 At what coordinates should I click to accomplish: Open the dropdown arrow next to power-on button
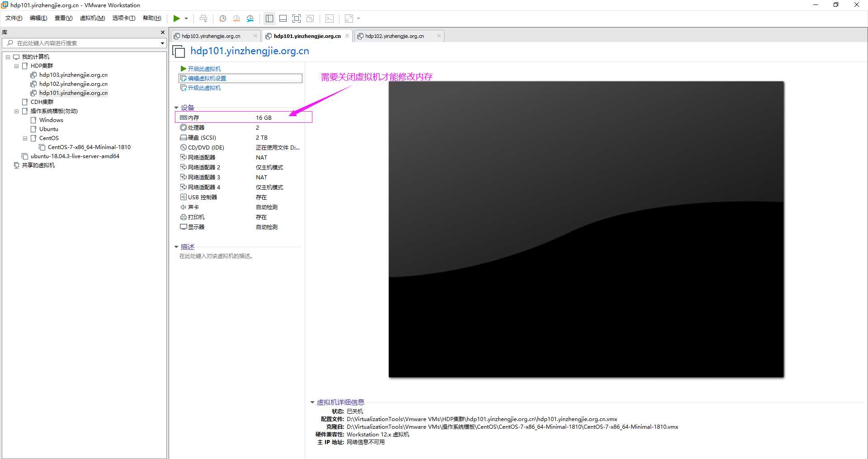186,19
